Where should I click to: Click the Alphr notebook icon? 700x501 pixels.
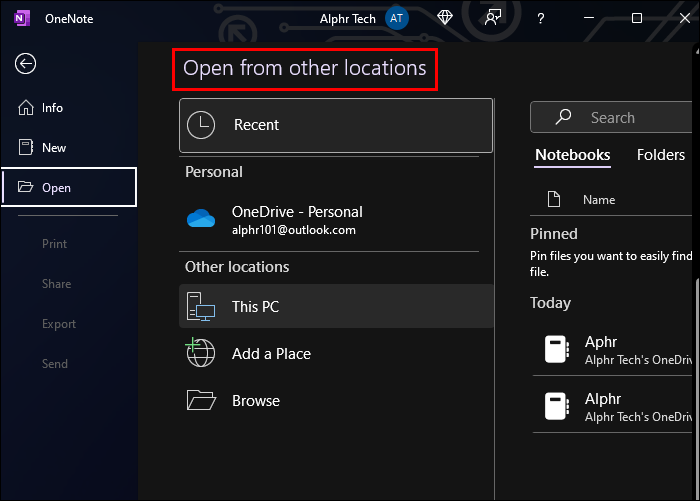coord(555,405)
